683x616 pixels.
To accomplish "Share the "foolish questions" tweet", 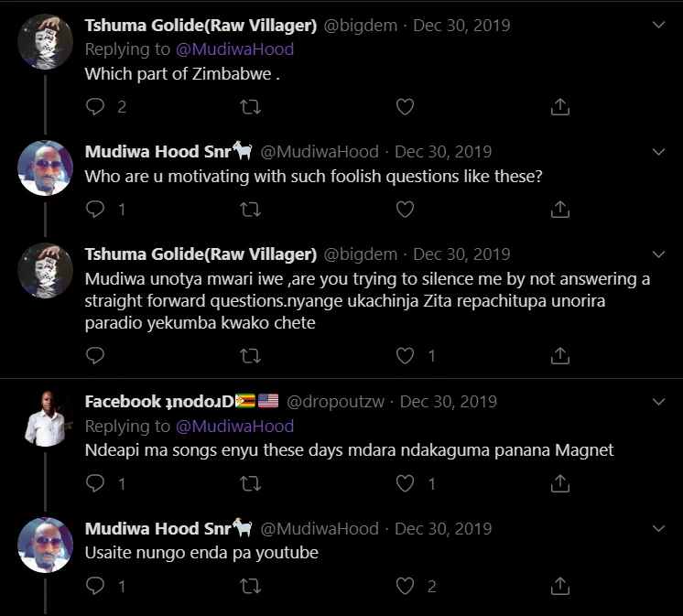I will pyautogui.click(x=560, y=209).
